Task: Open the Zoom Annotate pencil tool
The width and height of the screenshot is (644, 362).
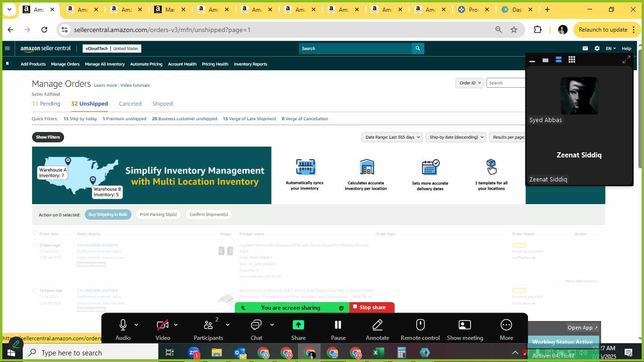Action: pos(378,325)
